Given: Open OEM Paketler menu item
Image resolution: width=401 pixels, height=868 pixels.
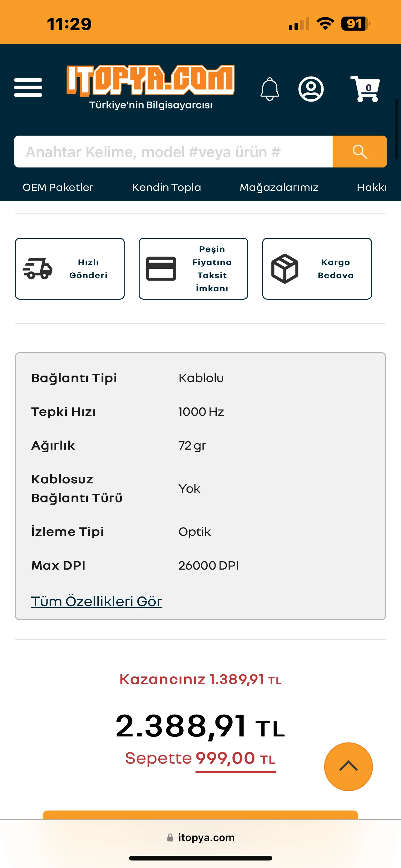Looking at the screenshot, I should pos(58,187).
